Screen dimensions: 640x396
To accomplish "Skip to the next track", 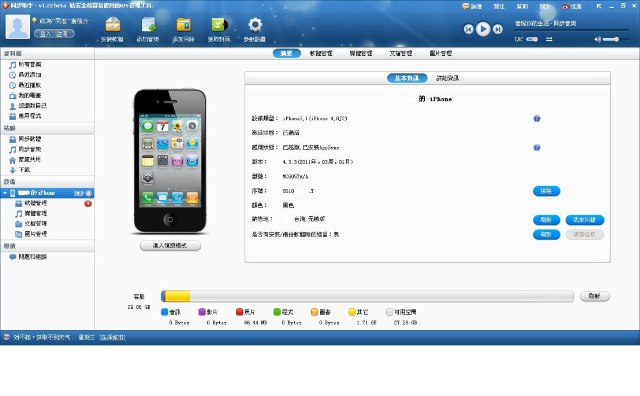I will tap(498, 29).
